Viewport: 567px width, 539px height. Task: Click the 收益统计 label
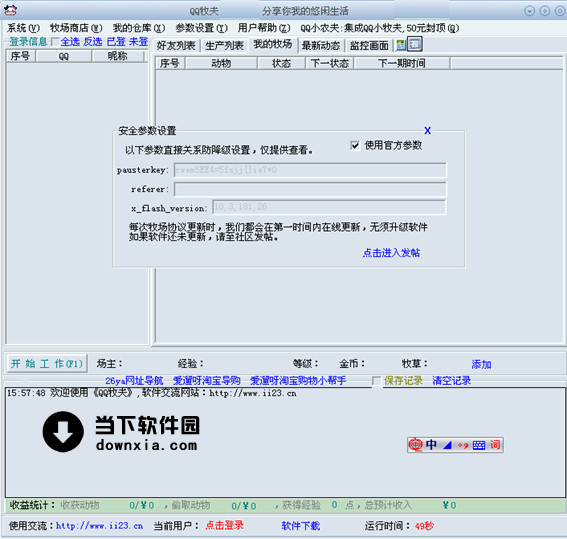click(x=33, y=505)
